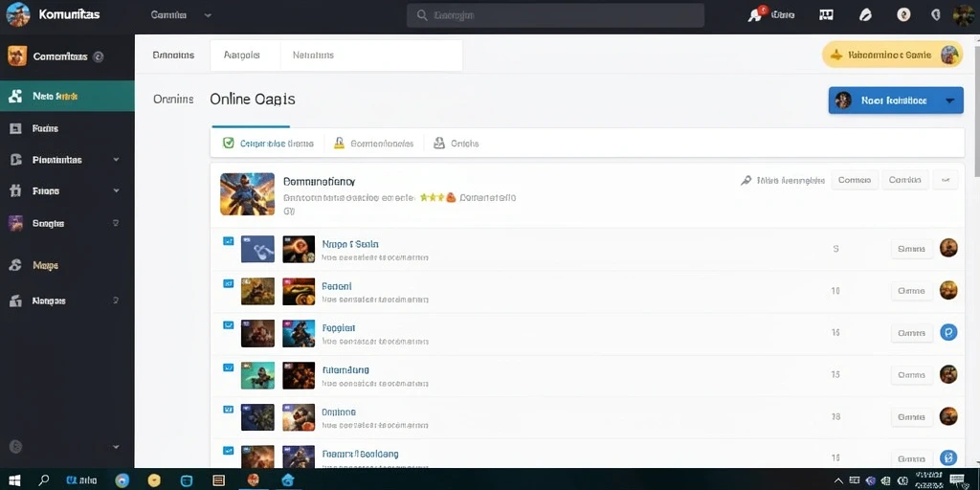Click the icon of the highlighted teal sidebar item
980x490 pixels.
[x=15, y=97]
